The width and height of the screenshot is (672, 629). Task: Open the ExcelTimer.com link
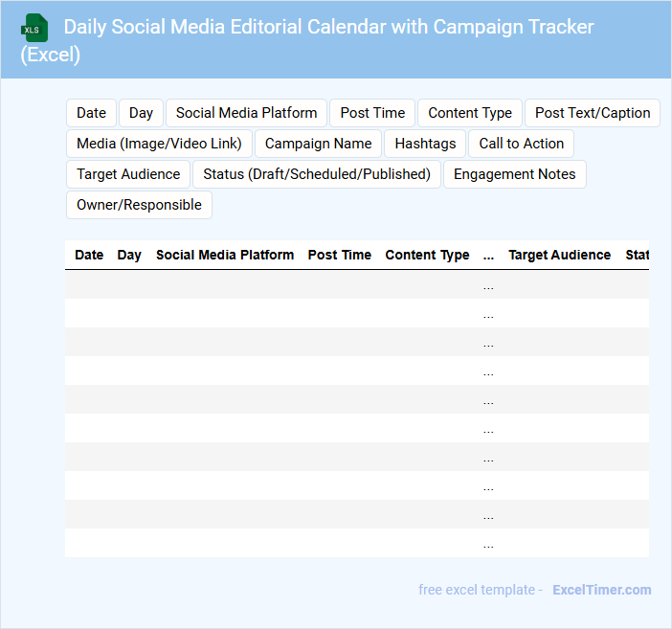(x=601, y=590)
